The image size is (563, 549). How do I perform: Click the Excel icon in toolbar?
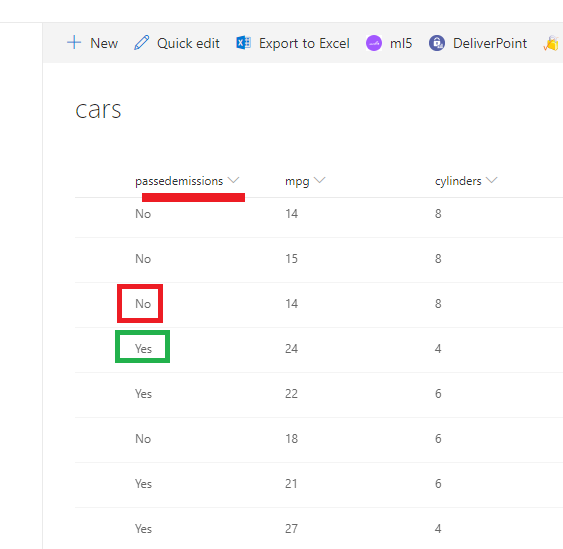point(243,43)
